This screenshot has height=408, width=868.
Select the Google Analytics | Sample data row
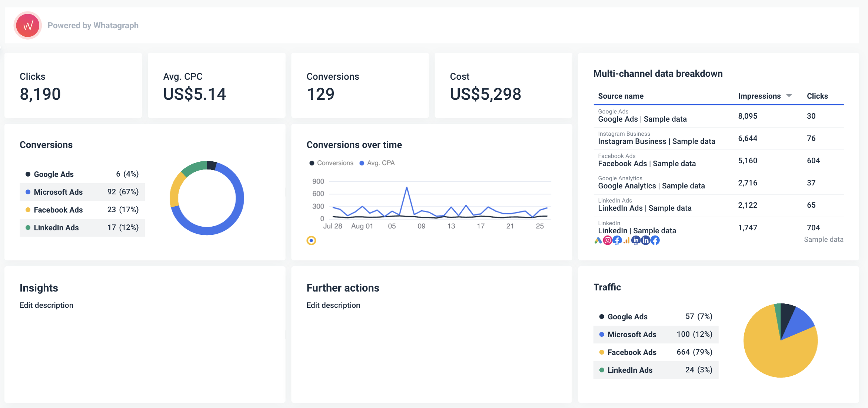click(718, 183)
